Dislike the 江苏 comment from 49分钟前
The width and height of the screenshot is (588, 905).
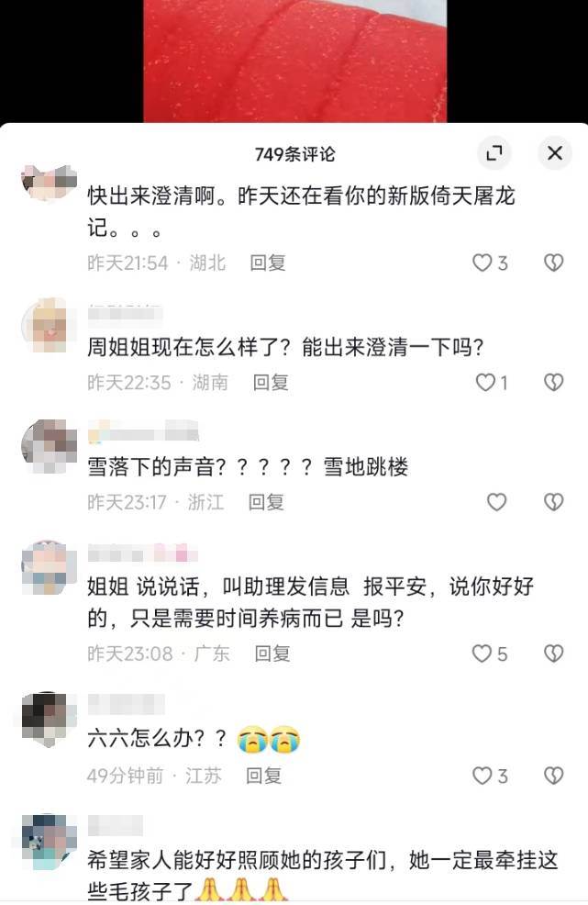553,776
